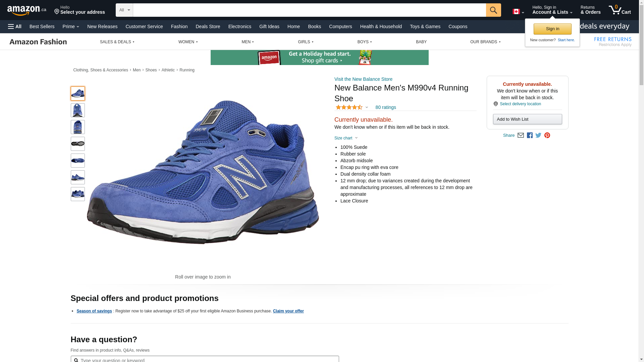Open the country flag selector

point(518,12)
